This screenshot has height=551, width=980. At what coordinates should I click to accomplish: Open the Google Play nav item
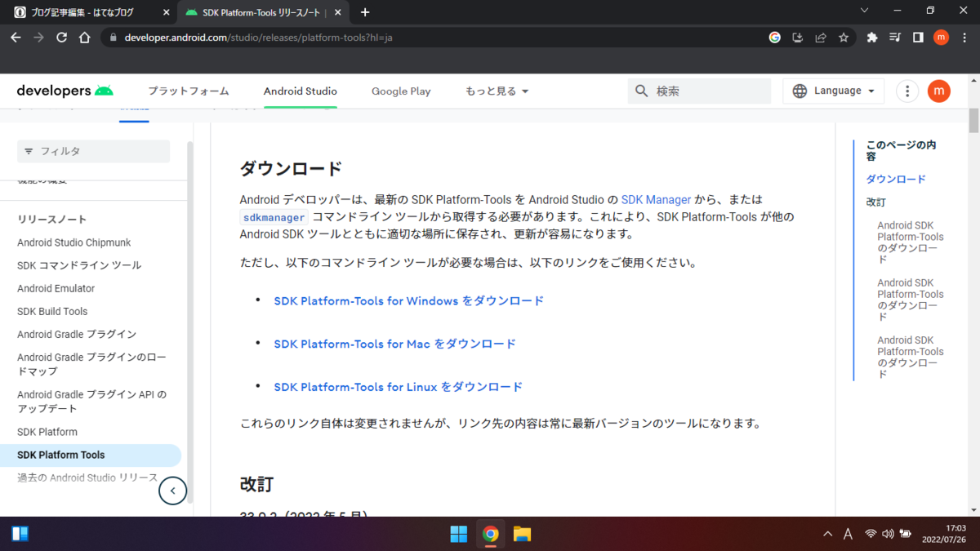(401, 91)
